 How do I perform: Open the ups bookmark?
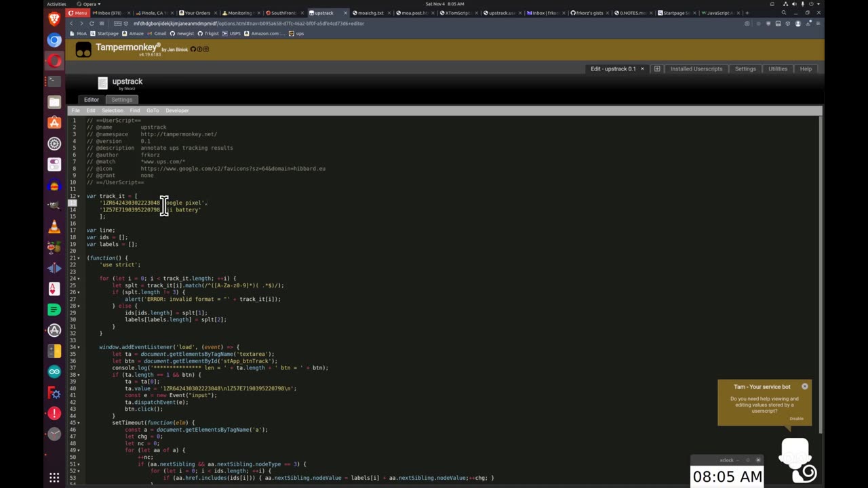(296, 33)
